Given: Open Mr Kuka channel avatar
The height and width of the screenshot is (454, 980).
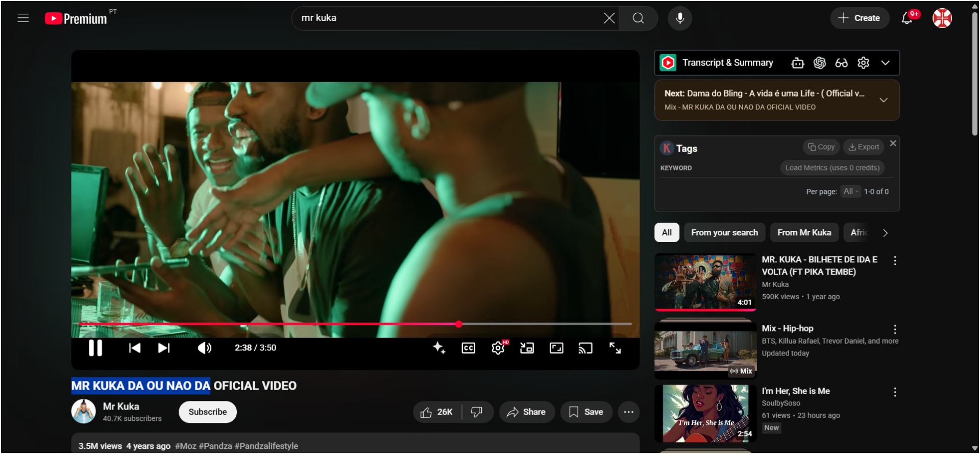Looking at the screenshot, I should point(83,412).
